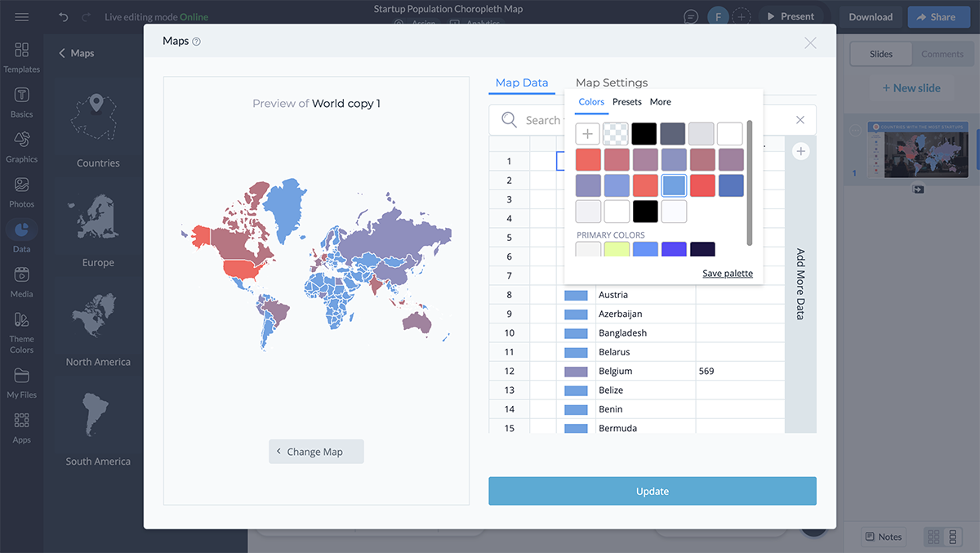This screenshot has width=980, height=553.
Task: Open the Photos sidebar section
Action: pos(21,192)
